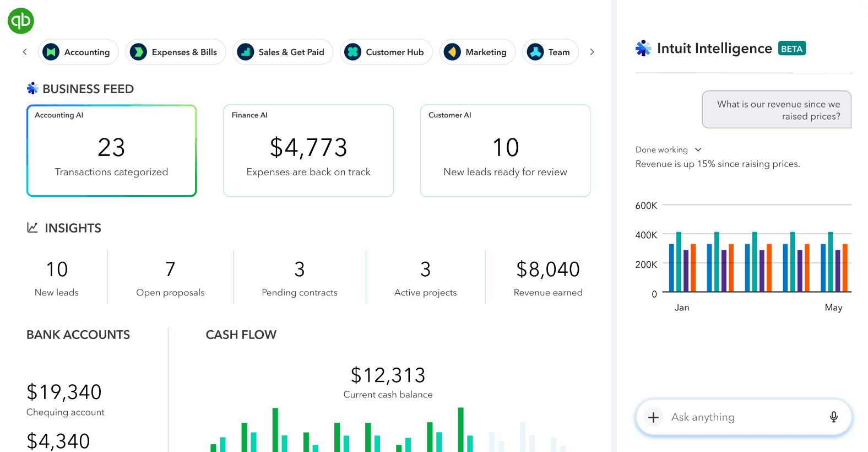This screenshot has width=868, height=452.
Task: Click the BANK ACCOUNTS heading
Action: (x=78, y=335)
